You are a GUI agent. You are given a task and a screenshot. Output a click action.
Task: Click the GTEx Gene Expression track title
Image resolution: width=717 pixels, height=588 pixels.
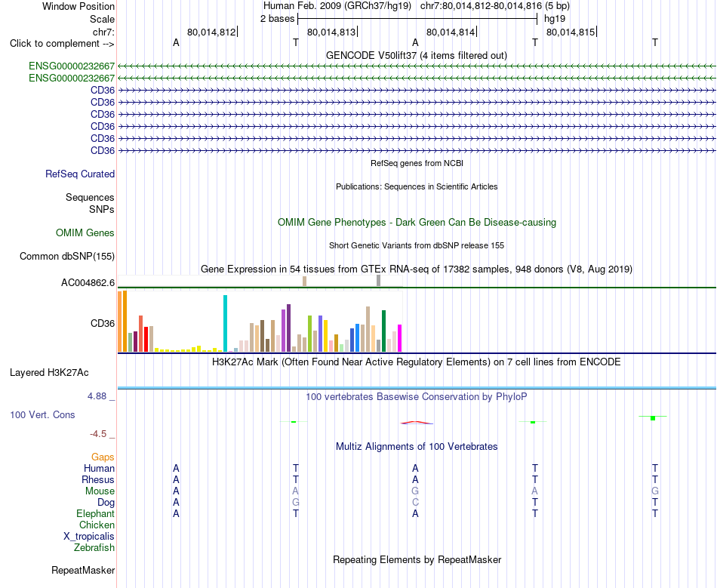coord(417,269)
